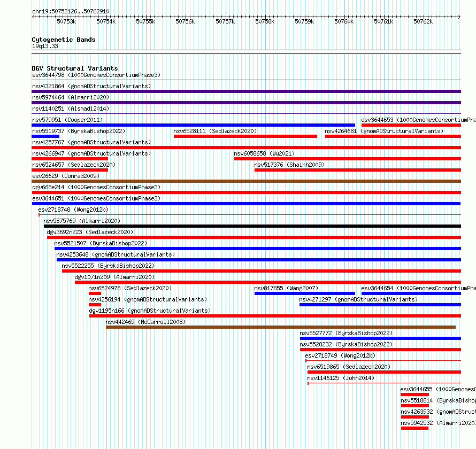Click the Cytogenetic Bands track title
Image resolution: width=476 pixels, height=449 pixels.
point(64,40)
